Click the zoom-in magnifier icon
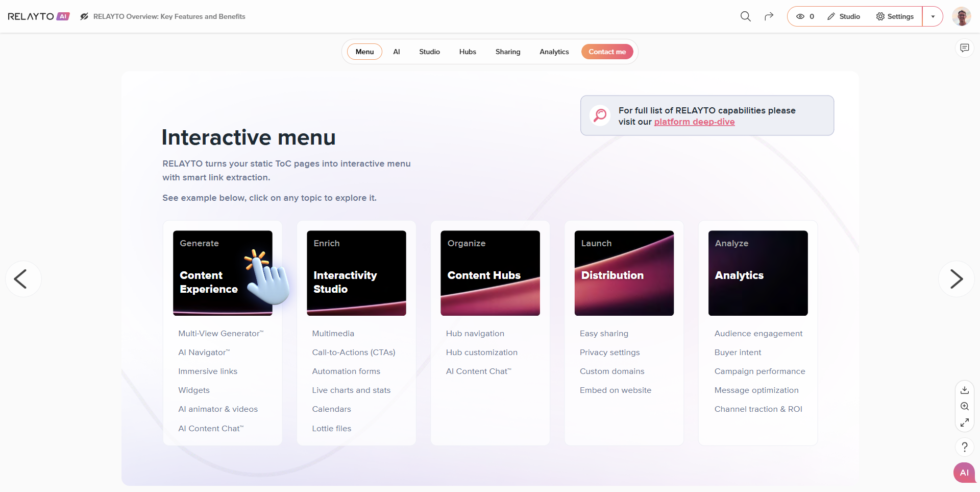 965,406
